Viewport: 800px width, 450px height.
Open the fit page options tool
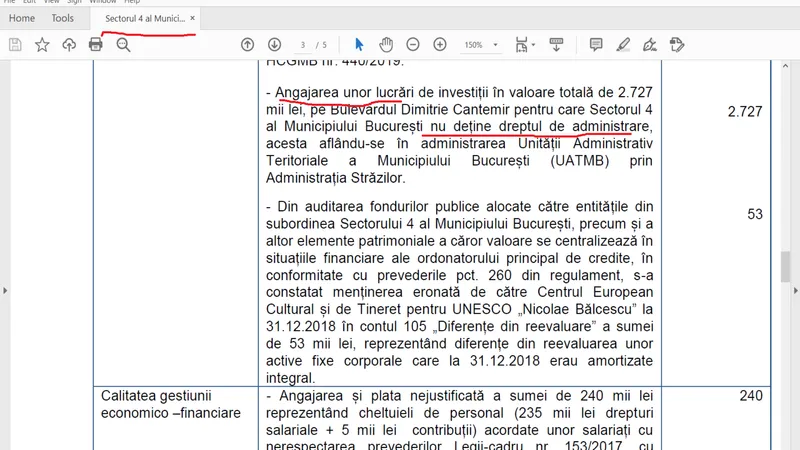521,45
